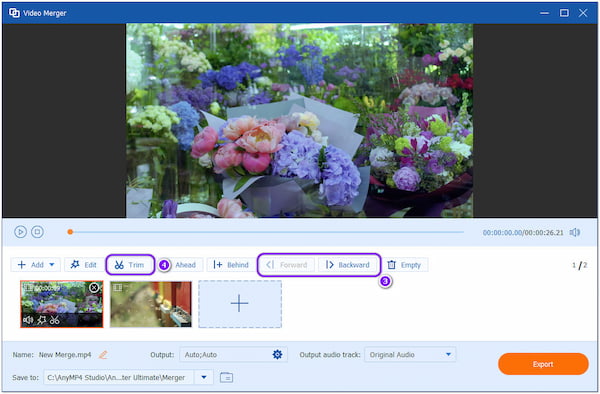Open the Output audio track dropdown
The width and height of the screenshot is (600, 394).
pyautogui.click(x=410, y=355)
